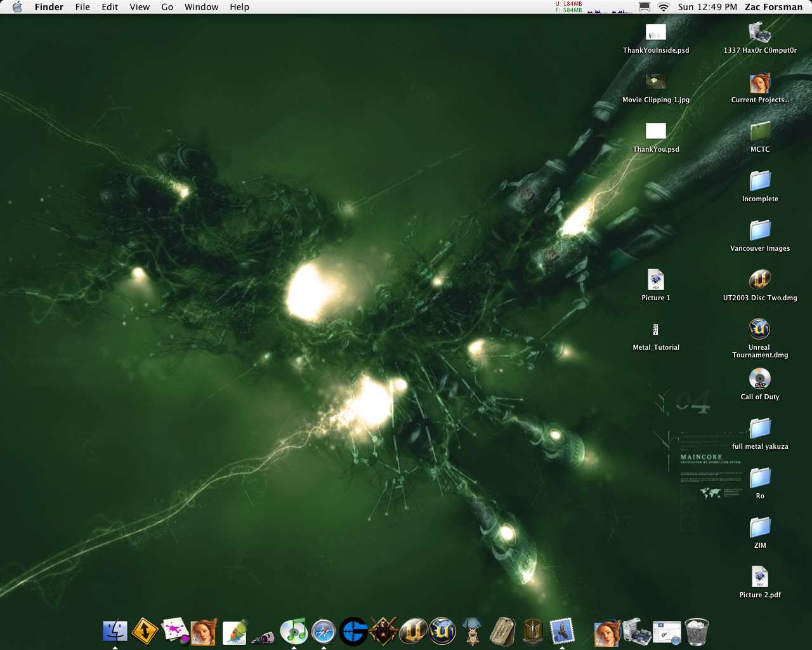Open the Apple menu
This screenshot has height=650, width=812.
click(17, 7)
